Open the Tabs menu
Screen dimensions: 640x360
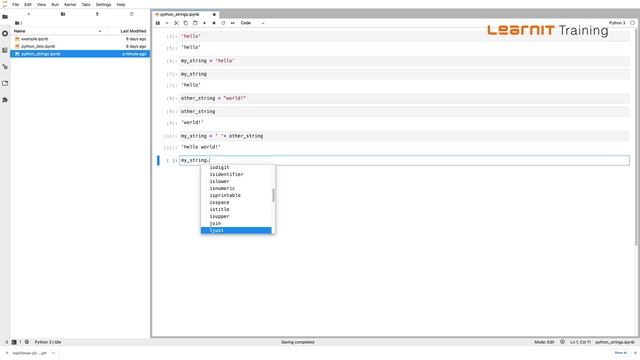click(86, 4)
